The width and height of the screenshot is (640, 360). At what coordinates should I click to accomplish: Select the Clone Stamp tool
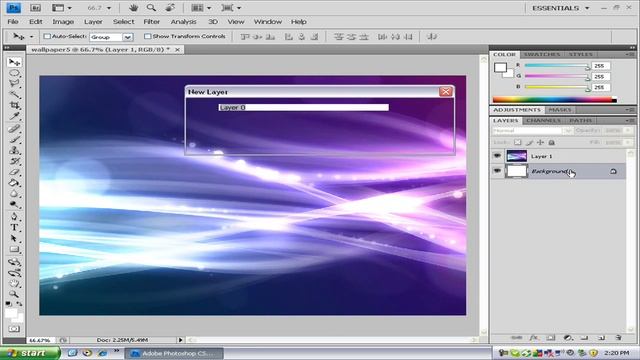(14, 150)
